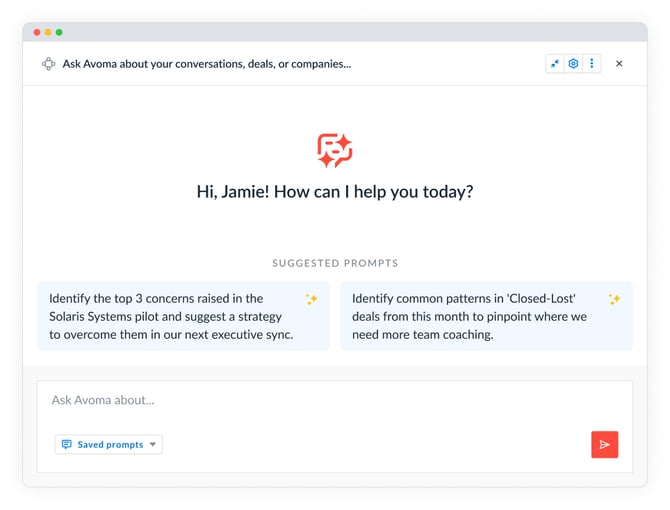670x510 pixels.
Task: Click the green macOS fullscreen dot
Action: pos(59,32)
